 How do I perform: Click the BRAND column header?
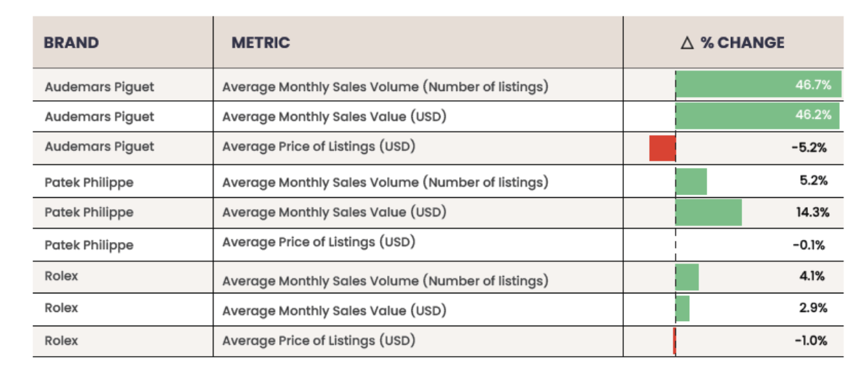coord(71,44)
